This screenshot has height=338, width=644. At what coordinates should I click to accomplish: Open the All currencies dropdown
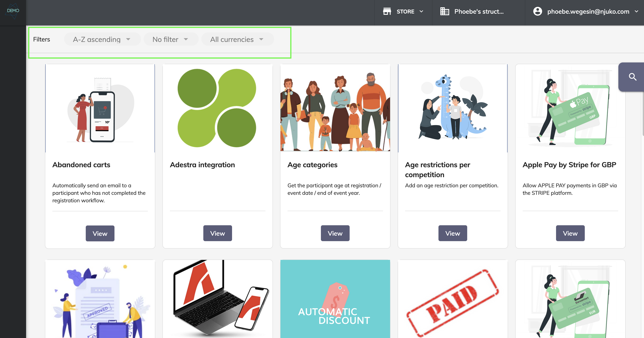coord(237,39)
